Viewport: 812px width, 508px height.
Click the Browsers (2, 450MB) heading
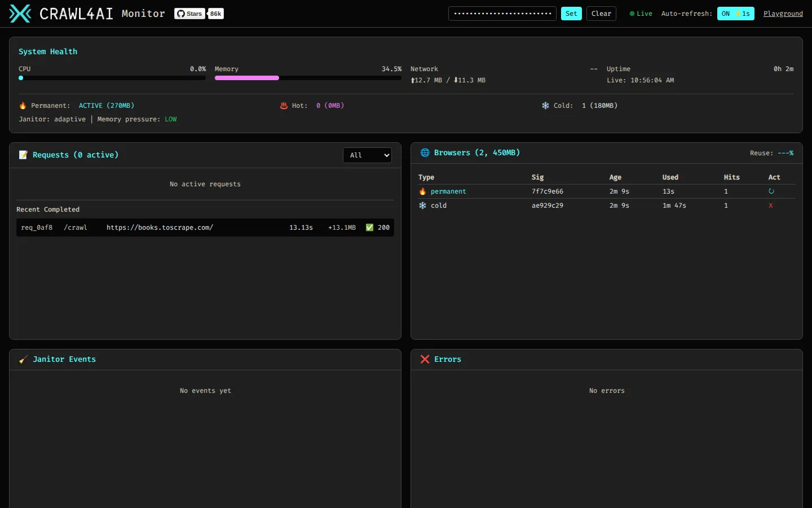(x=477, y=153)
